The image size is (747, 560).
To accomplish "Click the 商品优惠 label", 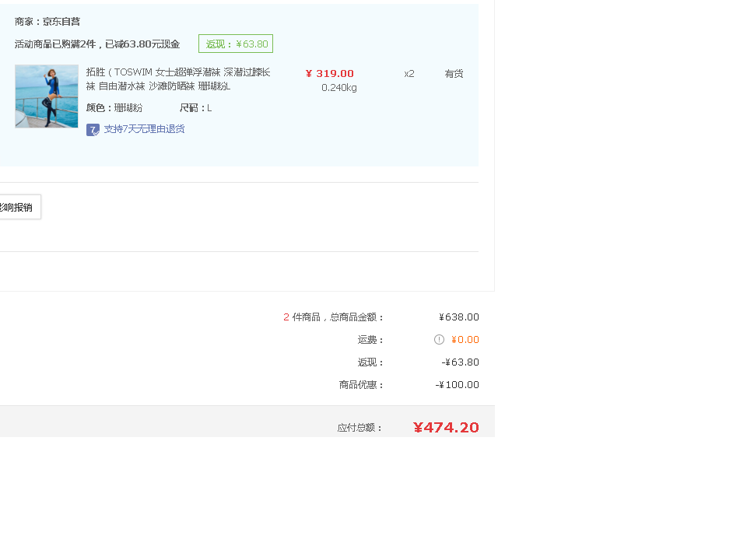I will pos(362,385).
